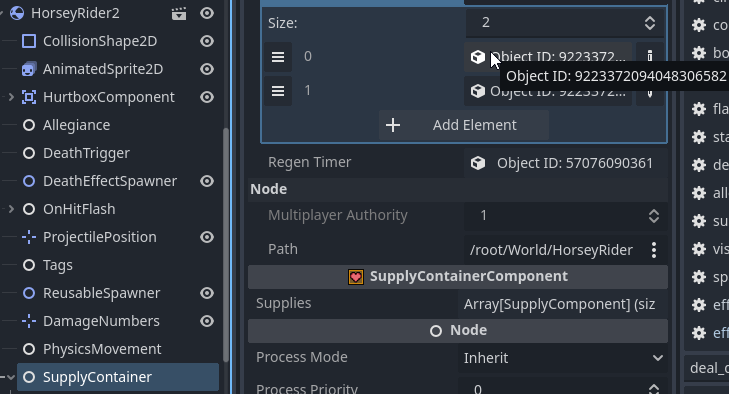
Task: Click gear icon next to 'su' entry
Action: (x=699, y=220)
